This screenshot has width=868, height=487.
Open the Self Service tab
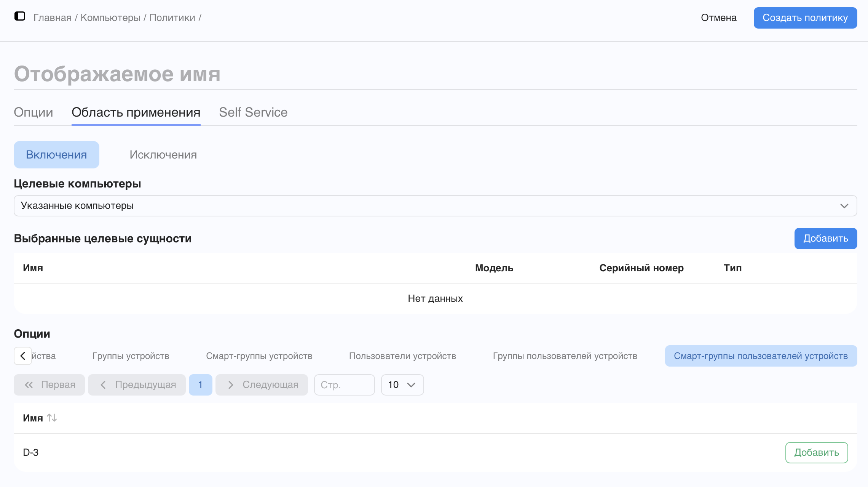coord(253,112)
